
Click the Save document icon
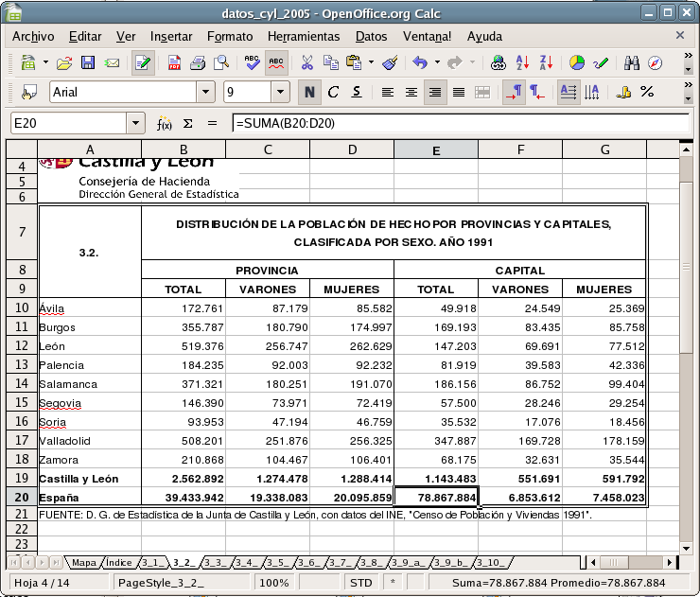tap(88, 63)
